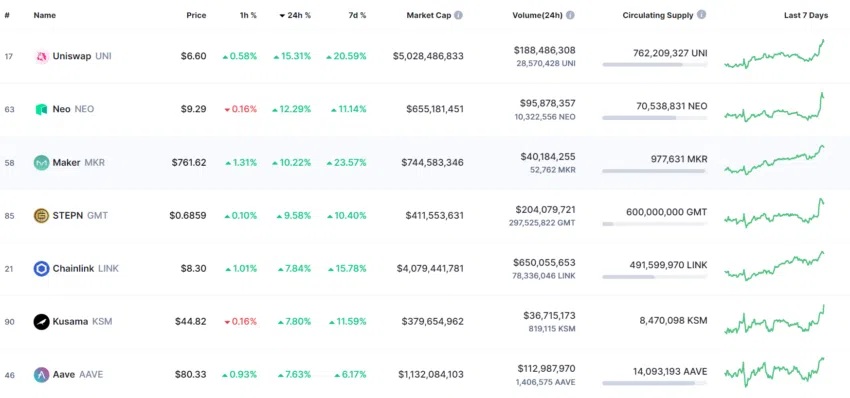This screenshot has height=398, width=850.
Task: Click Uniswap circulating supply progress bar
Action: [655, 65]
